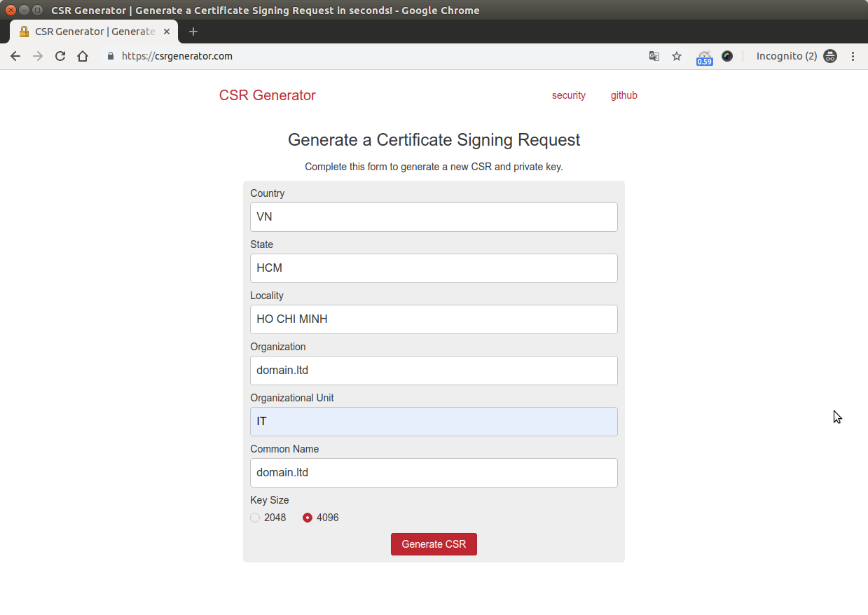Visit the github link
This screenshot has width=868, height=615.
624,95
